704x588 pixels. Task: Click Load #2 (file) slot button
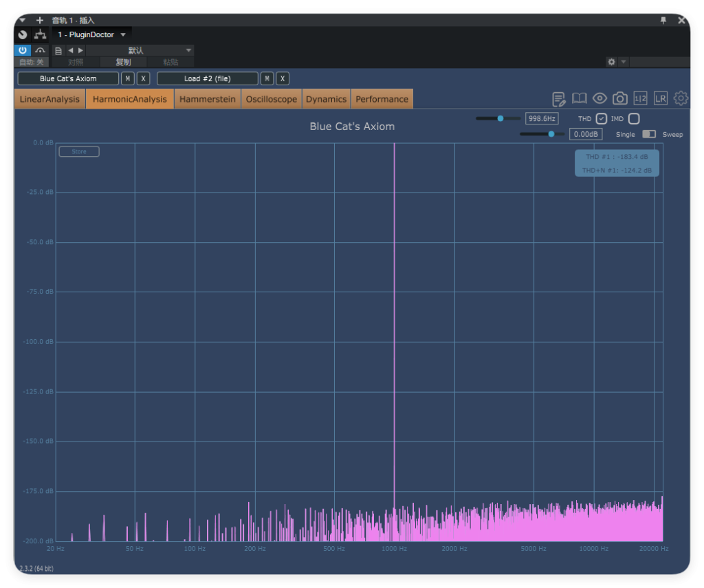pyautogui.click(x=208, y=78)
